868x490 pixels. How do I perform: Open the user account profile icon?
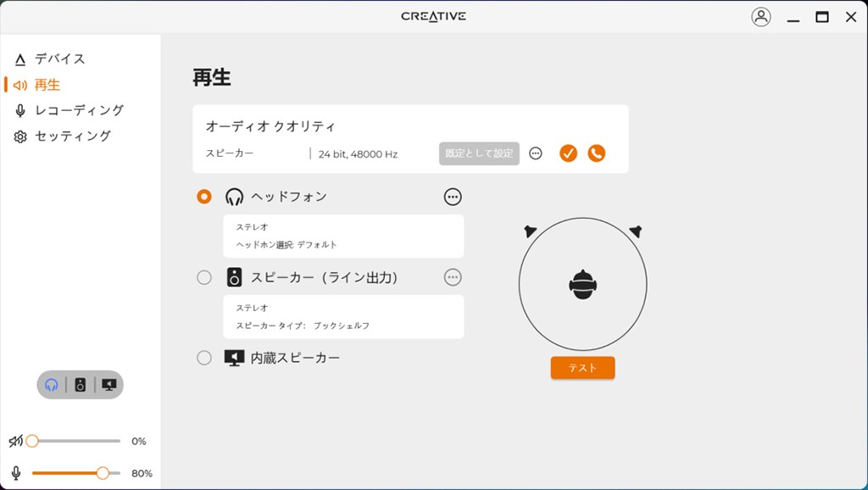pos(761,17)
